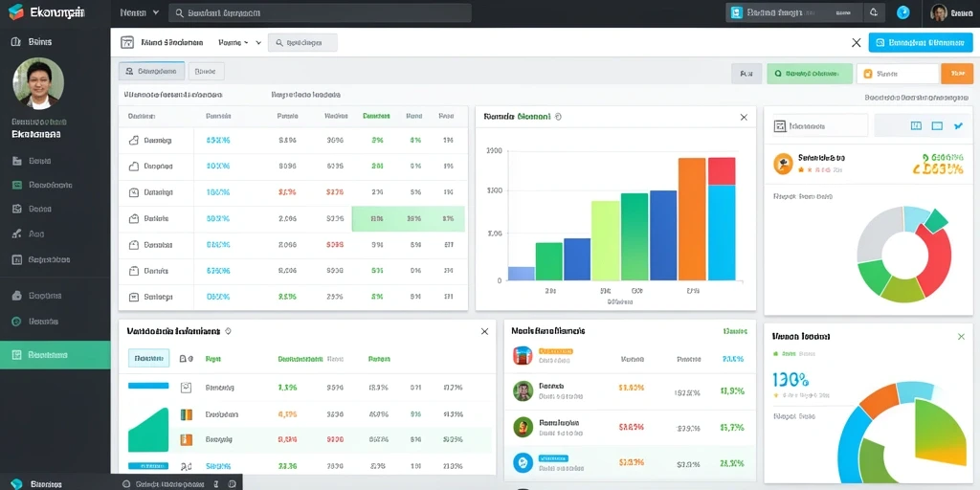Select the fifth sidebar item below the profile

tap(41, 259)
